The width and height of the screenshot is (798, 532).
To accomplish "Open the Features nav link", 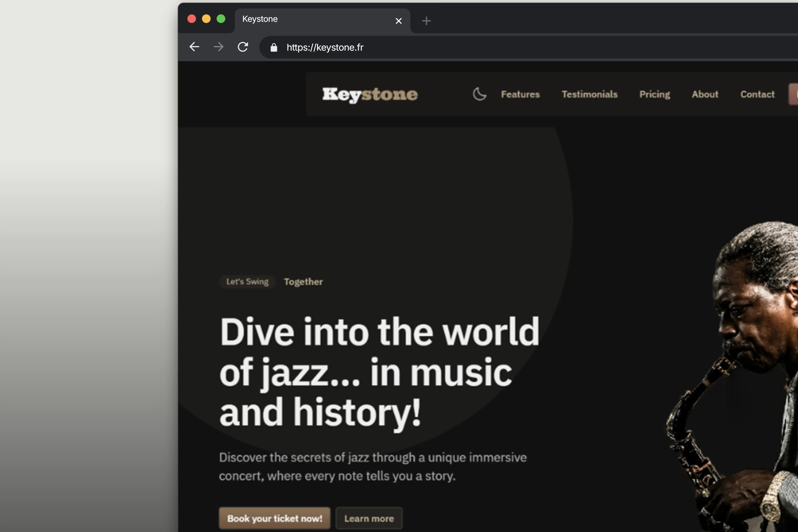I will (520, 94).
